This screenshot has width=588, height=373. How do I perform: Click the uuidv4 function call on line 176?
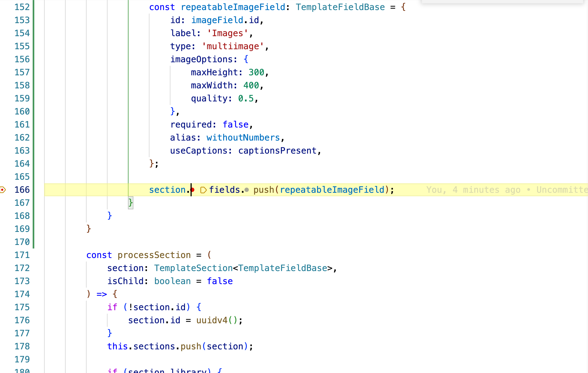click(x=212, y=320)
